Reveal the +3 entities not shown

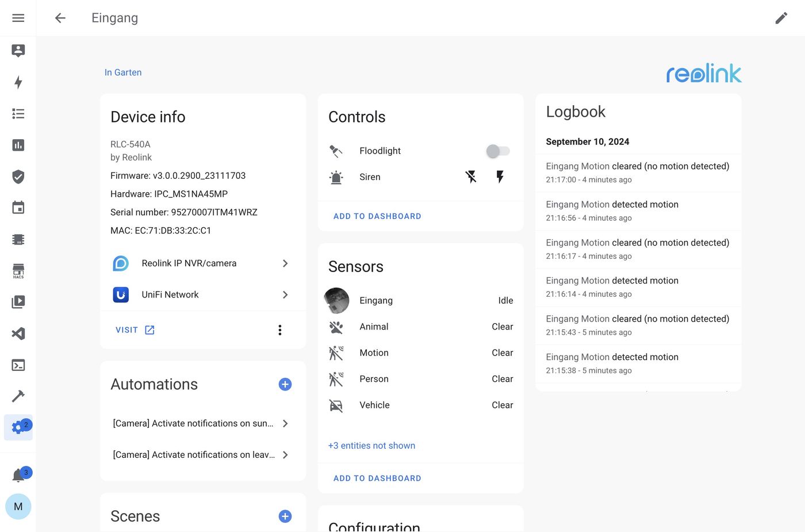tap(371, 445)
